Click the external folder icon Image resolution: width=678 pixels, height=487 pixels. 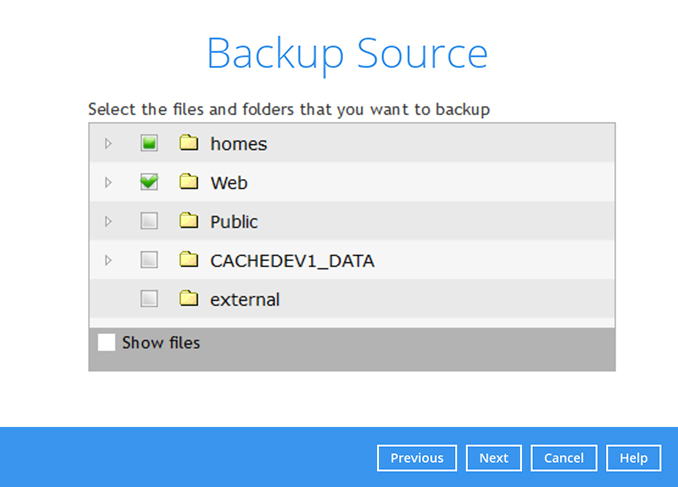pyautogui.click(x=189, y=299)
